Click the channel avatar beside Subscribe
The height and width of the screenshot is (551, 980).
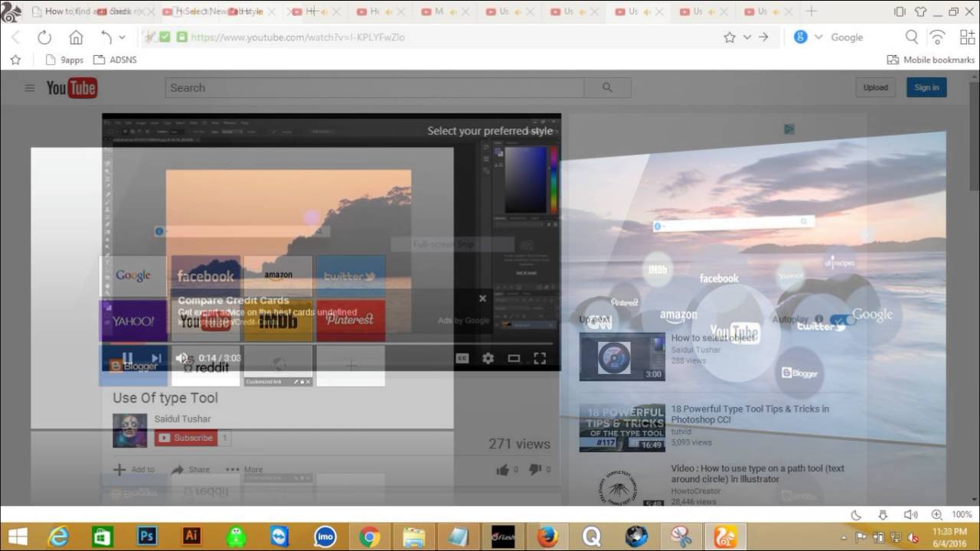click(x=129, y=430)
